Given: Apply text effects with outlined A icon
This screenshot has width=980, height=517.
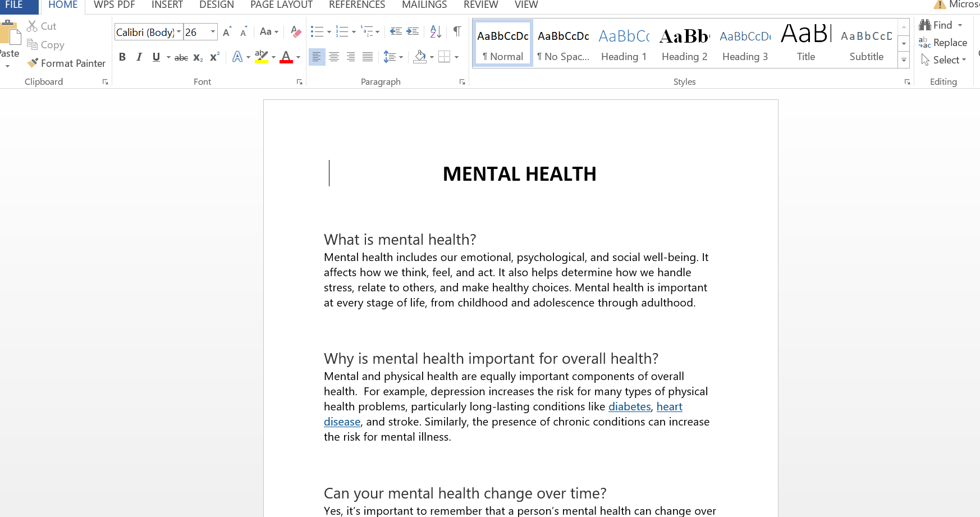Looking at the screenshot, I should (237, 57).
